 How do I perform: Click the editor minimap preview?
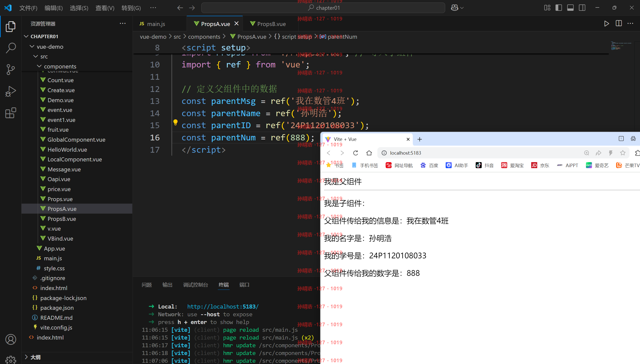pos(621,45)
